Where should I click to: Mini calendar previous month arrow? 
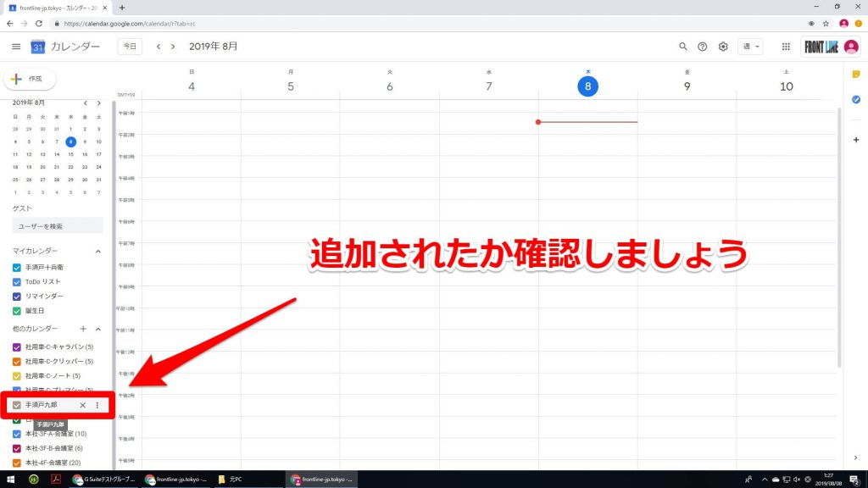86,103
